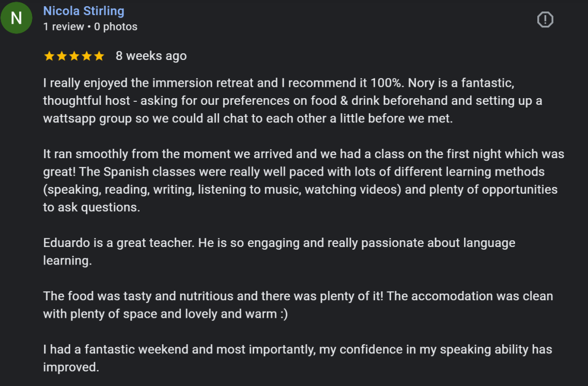Screen dimensions: 588x386
Task: Click the fifth gold rating star
Action: [x=99, y=56]
